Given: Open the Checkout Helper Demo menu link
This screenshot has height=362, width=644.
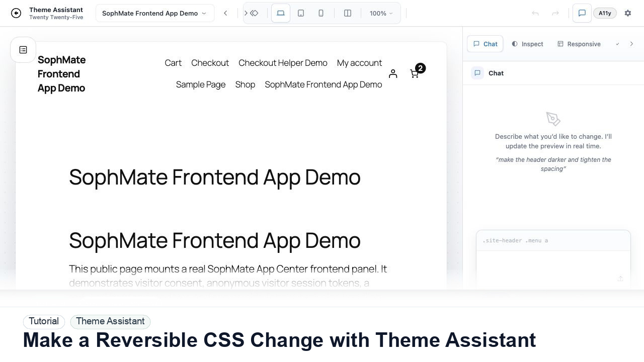Looking at the screenshot, I should click(283, 63).
